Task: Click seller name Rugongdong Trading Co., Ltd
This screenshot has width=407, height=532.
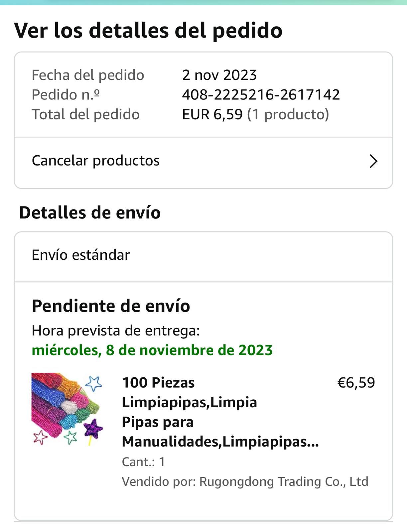Action: [x=283, y=481]
